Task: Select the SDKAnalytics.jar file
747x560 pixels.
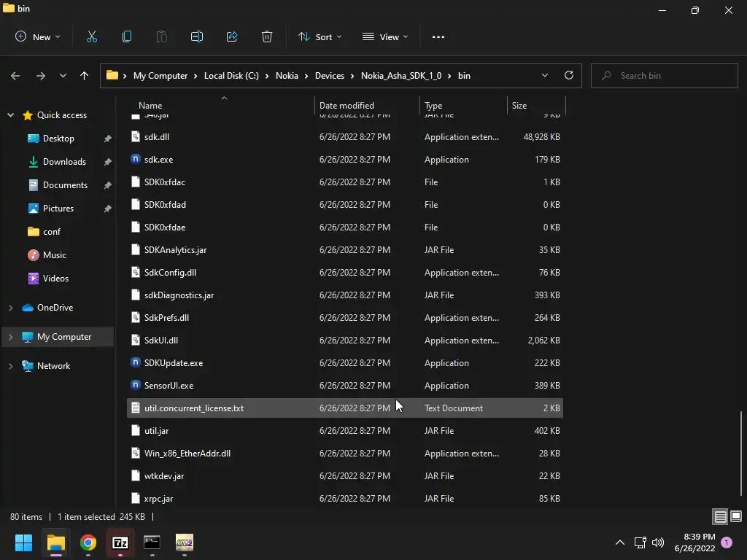Action: [345, 249]
